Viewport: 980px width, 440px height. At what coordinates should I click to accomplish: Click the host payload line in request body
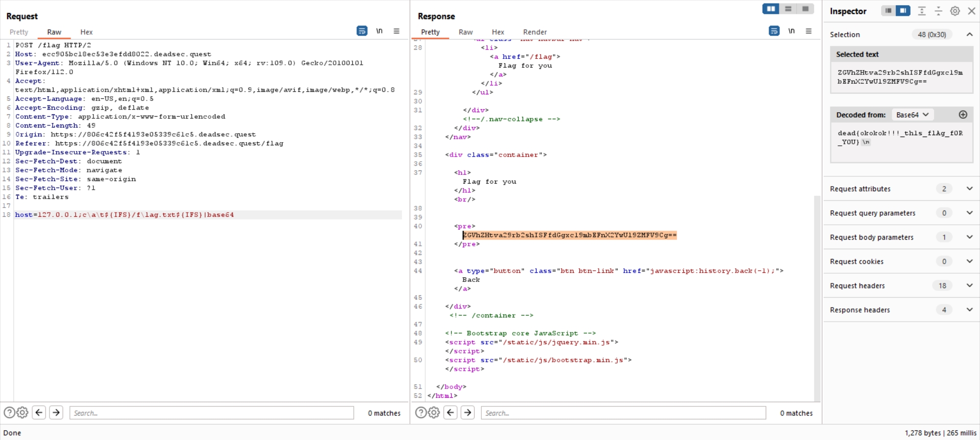(x=125, y=215)
